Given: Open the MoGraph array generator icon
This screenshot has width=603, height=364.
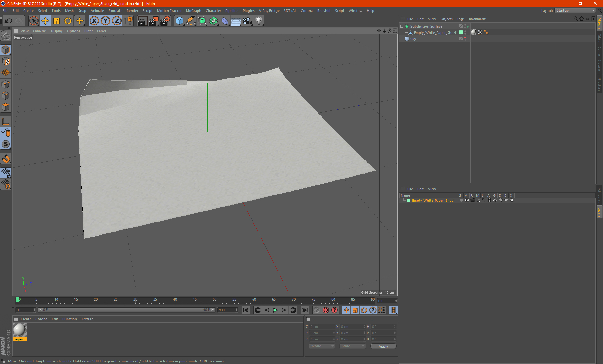Looking at the screenshot, I should (214, 21).
